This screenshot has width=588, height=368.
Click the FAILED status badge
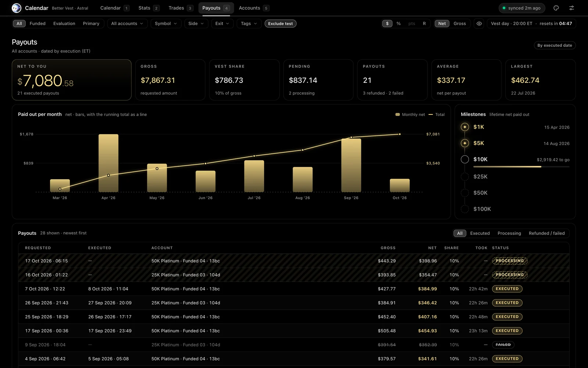point(503,345)
